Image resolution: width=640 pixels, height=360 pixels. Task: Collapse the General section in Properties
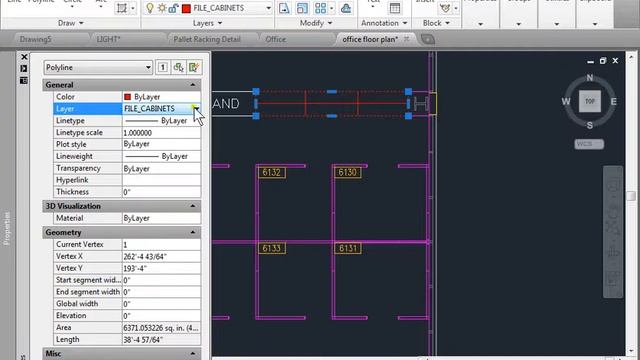click(193, 85)
